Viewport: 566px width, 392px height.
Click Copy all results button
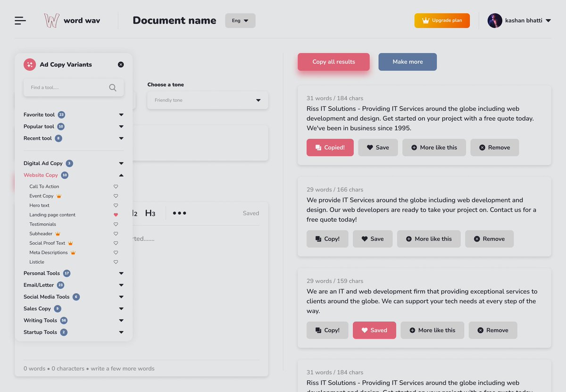333,62
